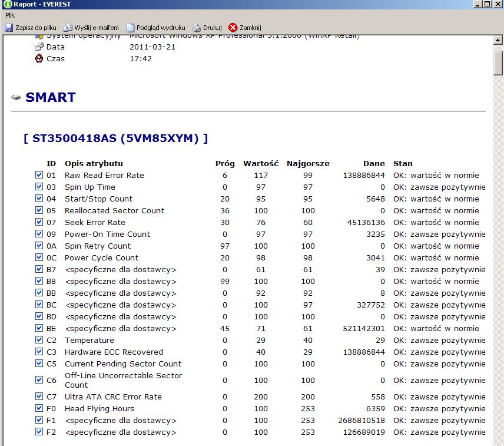504x446 pixels.
Task: Click the ST3500418AS (5VM85XYM) drive heading
Action: coord(116,138)
